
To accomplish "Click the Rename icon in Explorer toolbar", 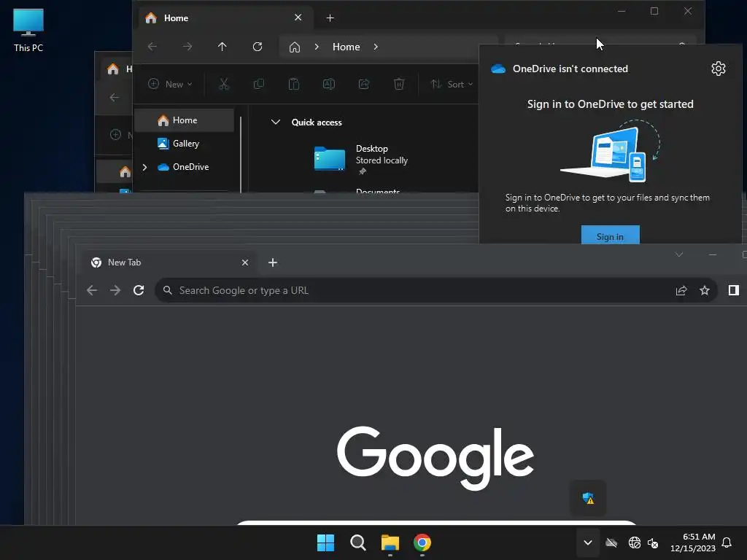I will [329, 85].
